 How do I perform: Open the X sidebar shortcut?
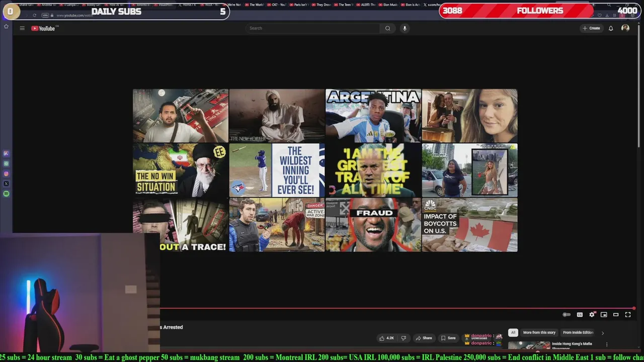tap(6, 184)
